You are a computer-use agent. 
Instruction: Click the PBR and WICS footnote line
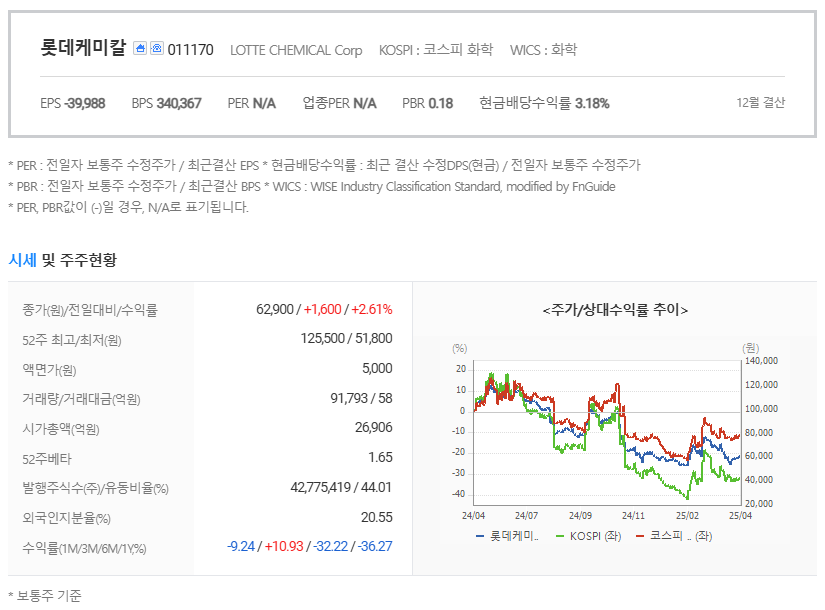(x=312, y=186)
